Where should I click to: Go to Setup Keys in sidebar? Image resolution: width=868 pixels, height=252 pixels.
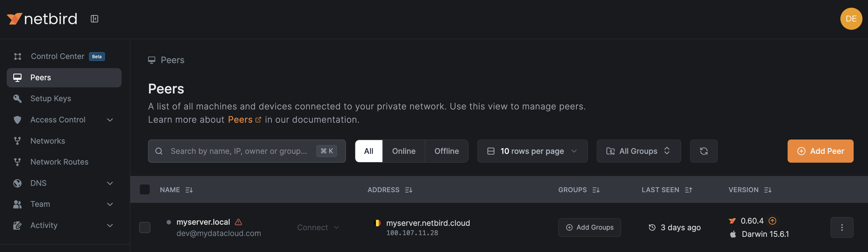pos(64,99)
